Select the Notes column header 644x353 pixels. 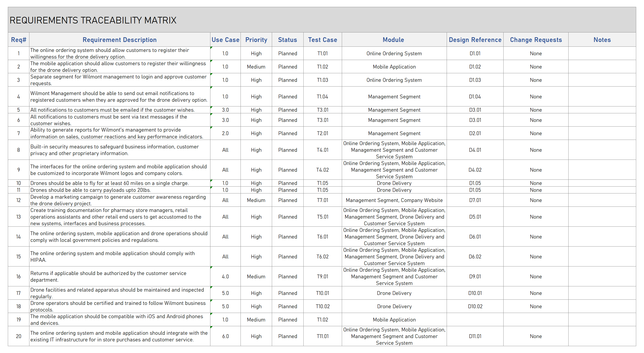click(x=602, y=40)
